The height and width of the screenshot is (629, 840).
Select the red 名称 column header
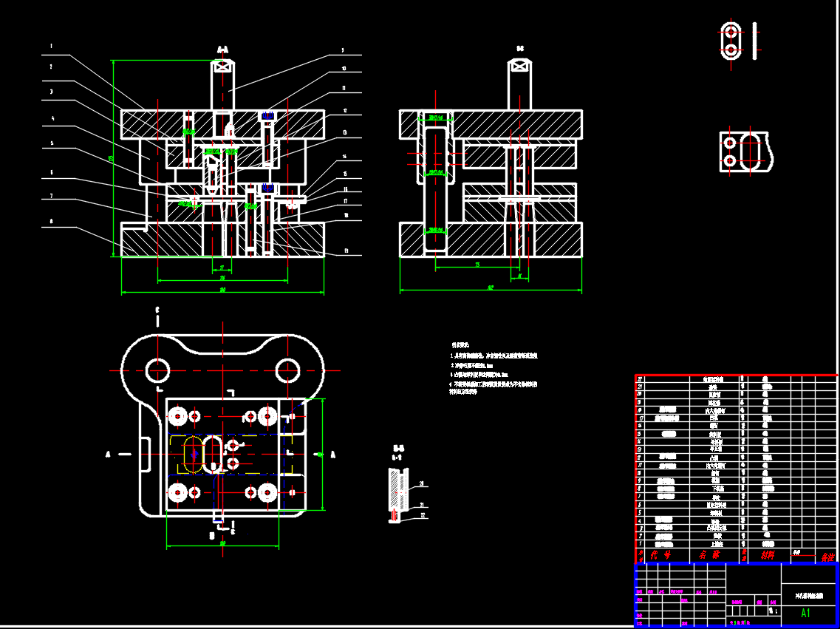[x=709, y=554]
